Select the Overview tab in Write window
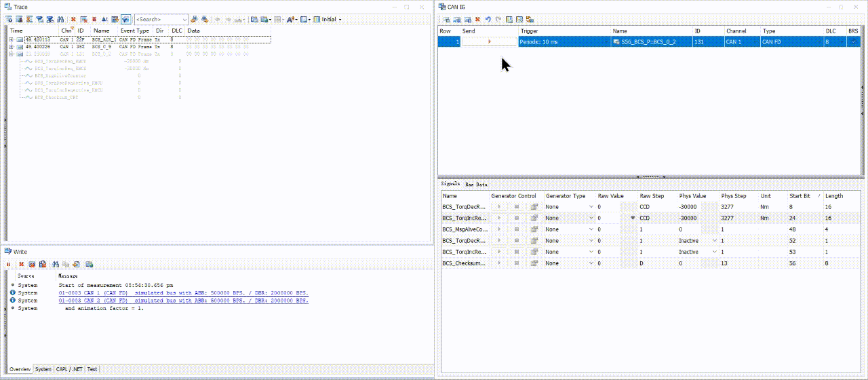868x380 pixels. coord(20,369)
